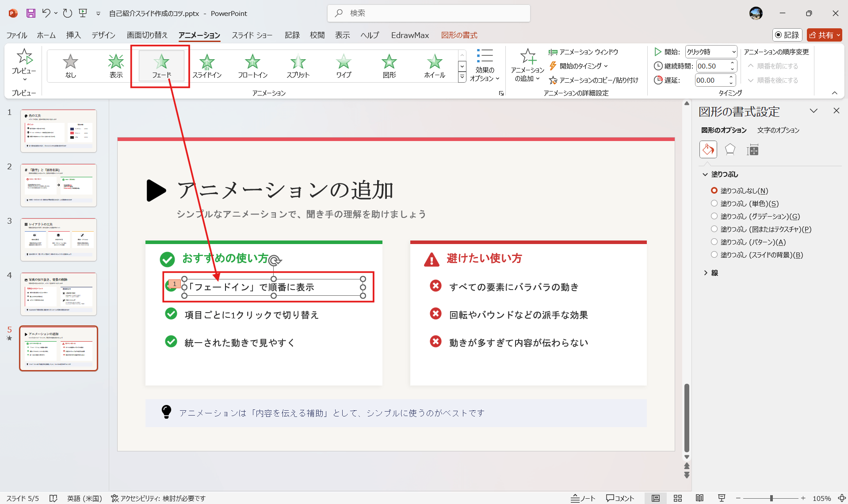Open the 文字のオプション tab
The height and width of the screenshot is (504, 848).
click(x=778, y=130)
